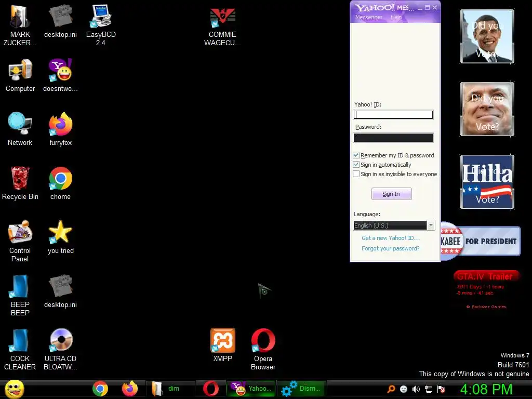The image size is (532, 399).
Task: Toggle 'Remember my ID & password' checkbox
Action: click(x=356, y=155)
